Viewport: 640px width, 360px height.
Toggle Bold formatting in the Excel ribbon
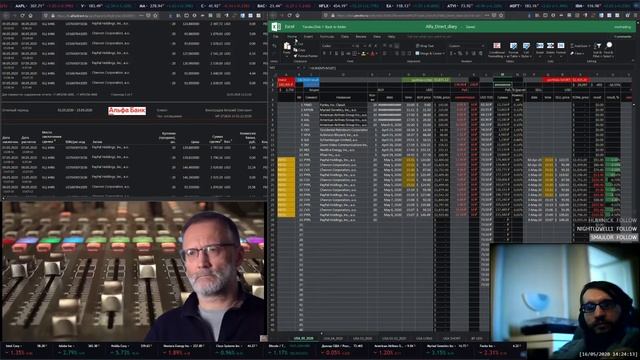coord(324,53)
